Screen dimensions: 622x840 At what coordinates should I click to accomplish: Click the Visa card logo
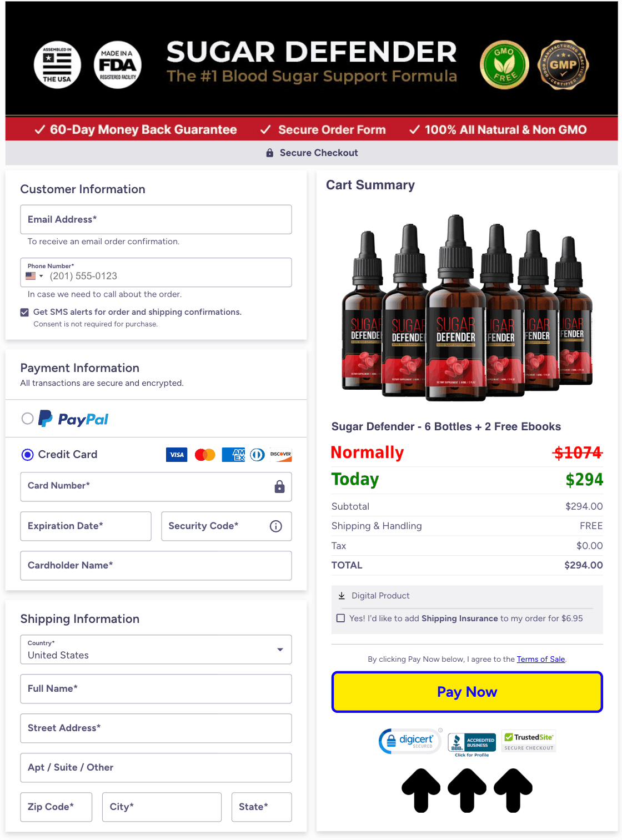(177, 455)
